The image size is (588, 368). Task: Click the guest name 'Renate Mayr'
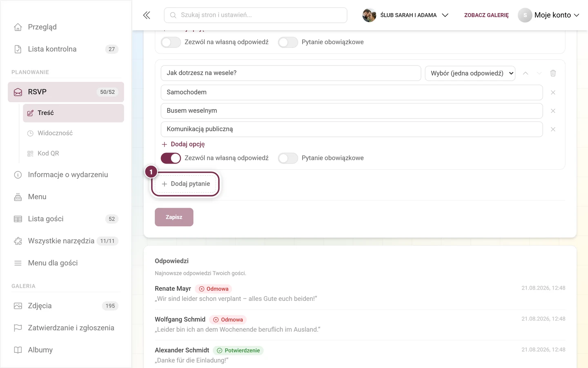[x=173, y=289]
